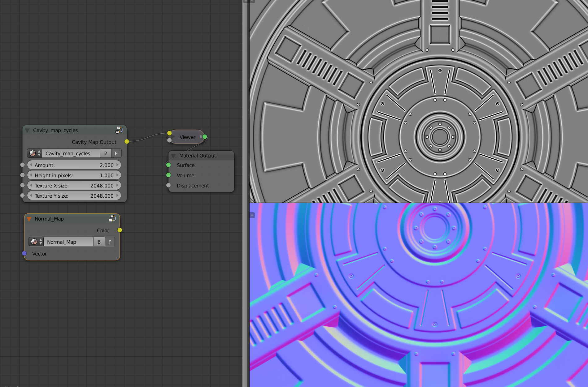Open the material browse icon on Cavity_map_cycles
Screen dimensions: 588x387
pos(33,153)
